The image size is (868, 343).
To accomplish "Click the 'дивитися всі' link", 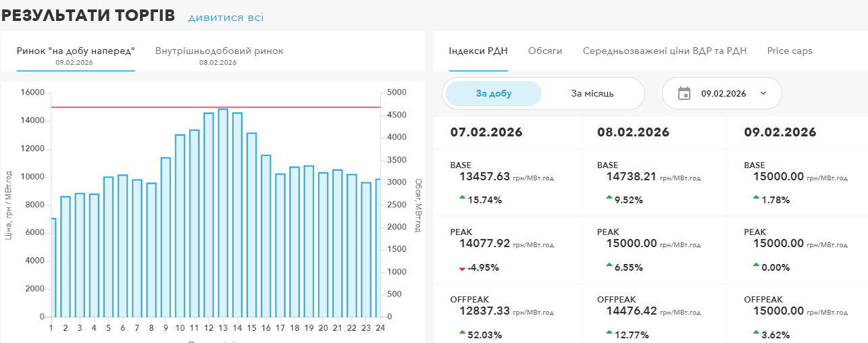I will [226, 17].
